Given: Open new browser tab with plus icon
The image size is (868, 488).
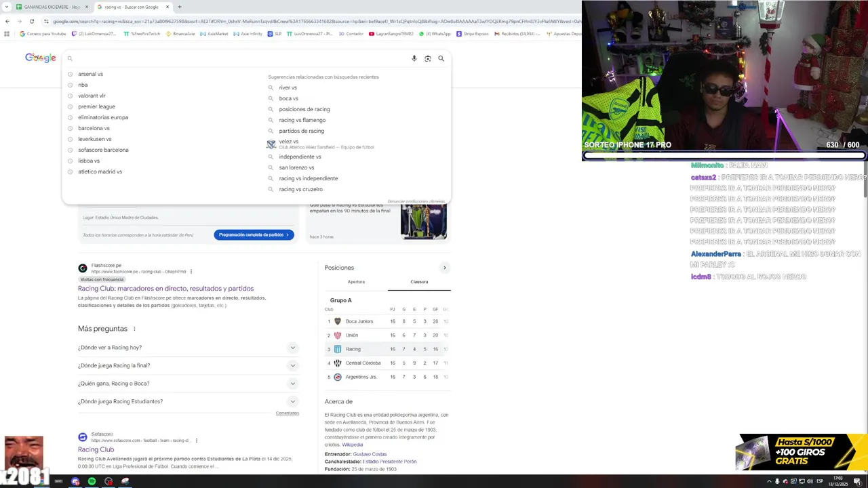Looking at the screenshot, I should pyautogui.click(x=180, y=7).
